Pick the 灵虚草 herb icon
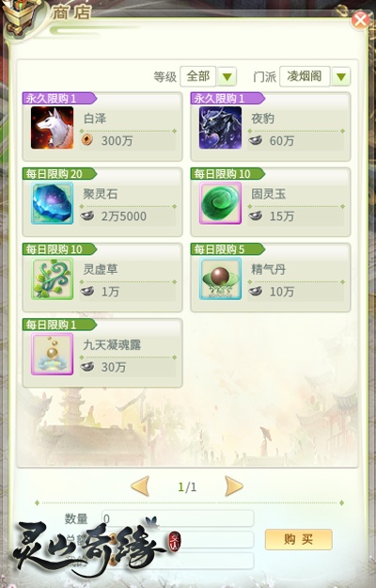This screenshot has height=588, width=376. tap(52, 278)
